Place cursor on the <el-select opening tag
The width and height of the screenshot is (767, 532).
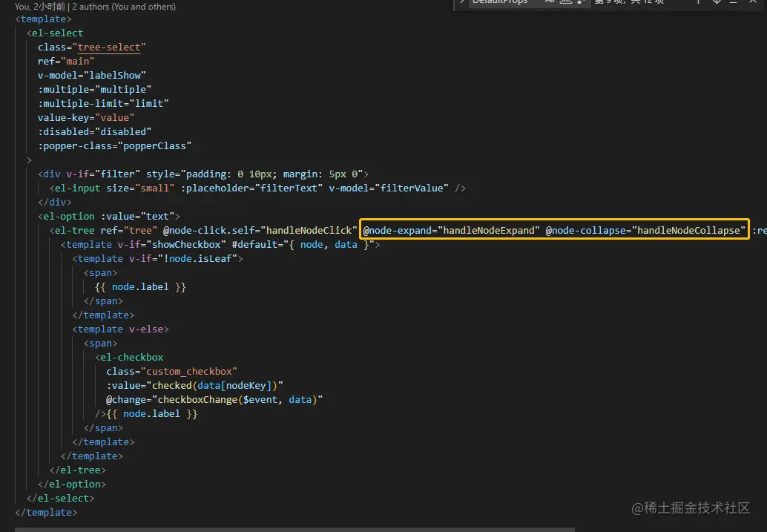(x=55, y=33)
